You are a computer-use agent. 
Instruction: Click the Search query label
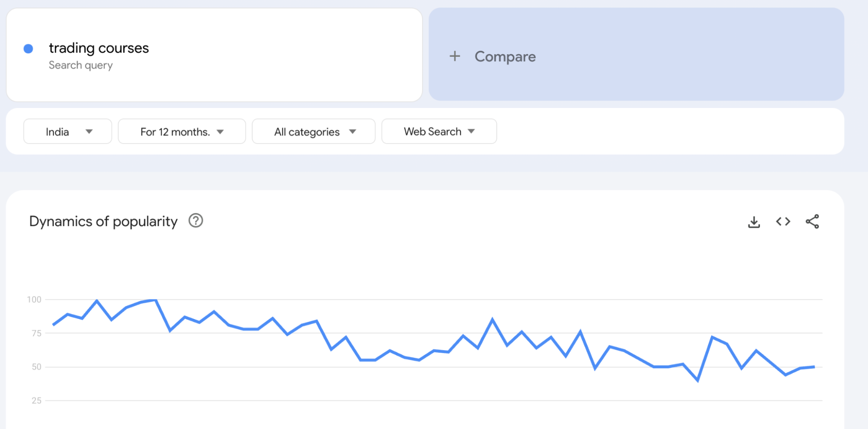point(81,65)
